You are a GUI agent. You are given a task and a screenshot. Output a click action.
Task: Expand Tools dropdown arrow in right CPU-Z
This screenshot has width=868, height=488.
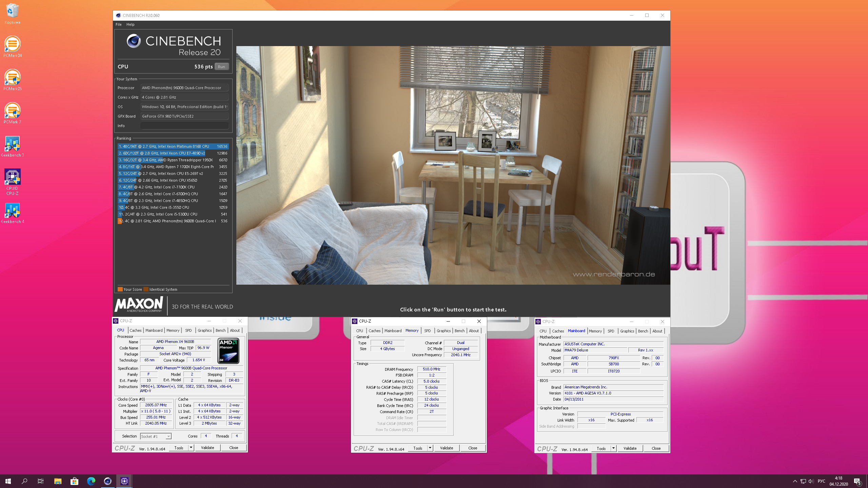pyautogui.click(x=614, y=448)
